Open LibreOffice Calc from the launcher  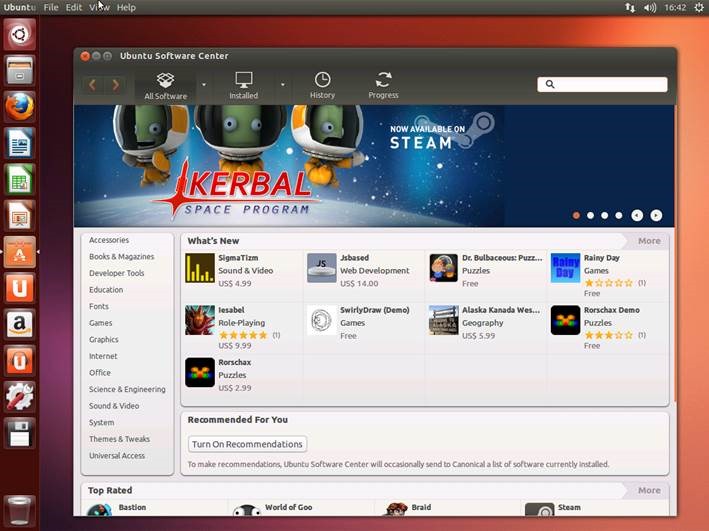click(x=19, y=180)
